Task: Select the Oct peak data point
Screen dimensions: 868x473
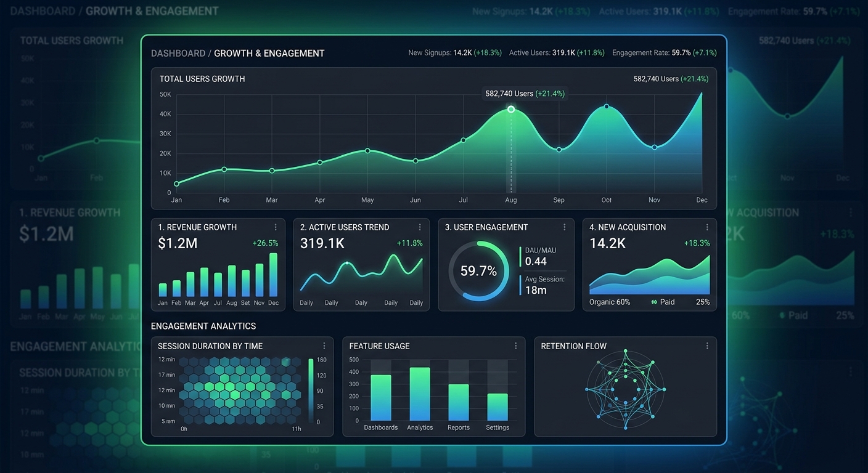Action: (x=607, y=107)
